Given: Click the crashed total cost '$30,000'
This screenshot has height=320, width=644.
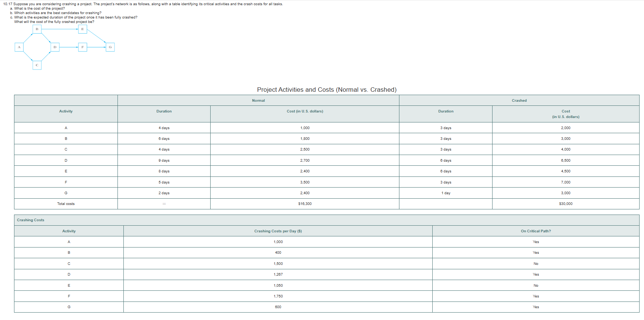Looking at the screenshot, I should 566,204.
